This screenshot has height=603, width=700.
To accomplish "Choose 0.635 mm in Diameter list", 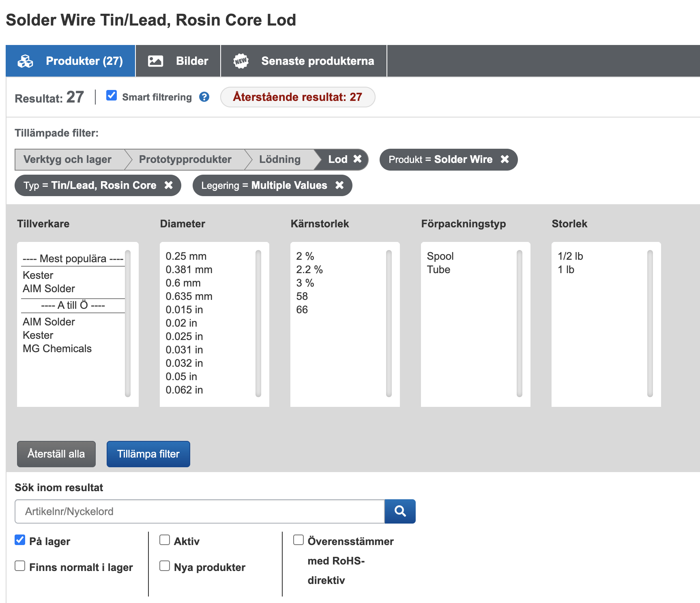I will (189, 296).
